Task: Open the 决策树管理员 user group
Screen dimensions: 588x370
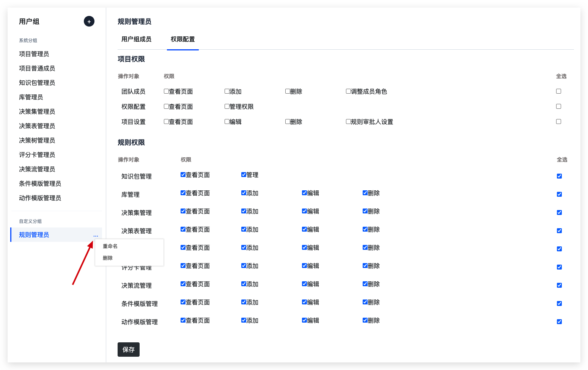Action: pos(37,141)
